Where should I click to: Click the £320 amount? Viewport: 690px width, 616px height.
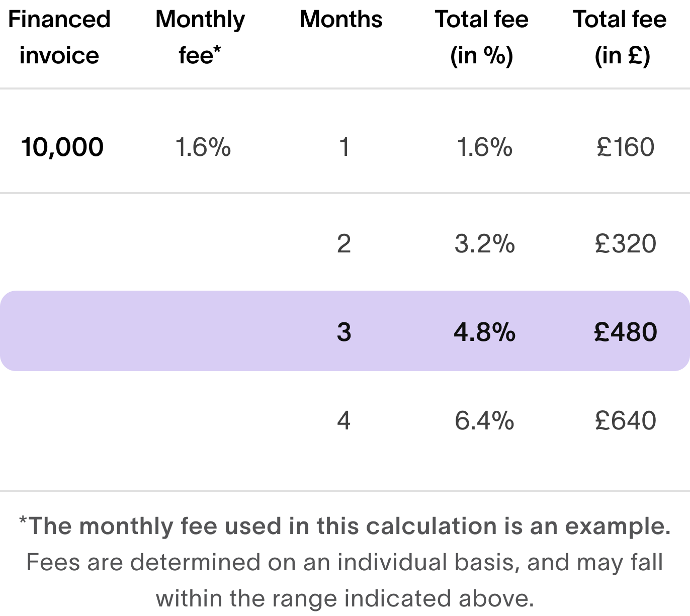(626, 244)
